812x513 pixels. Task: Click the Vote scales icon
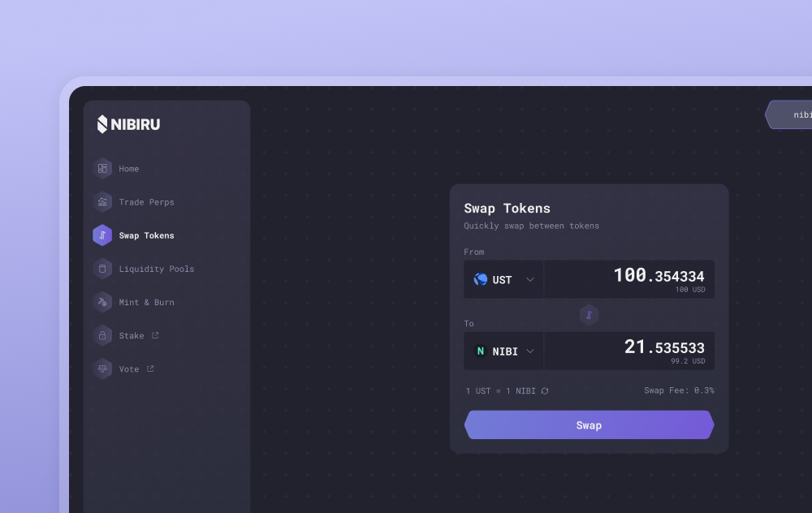click(x=102, y=369)
